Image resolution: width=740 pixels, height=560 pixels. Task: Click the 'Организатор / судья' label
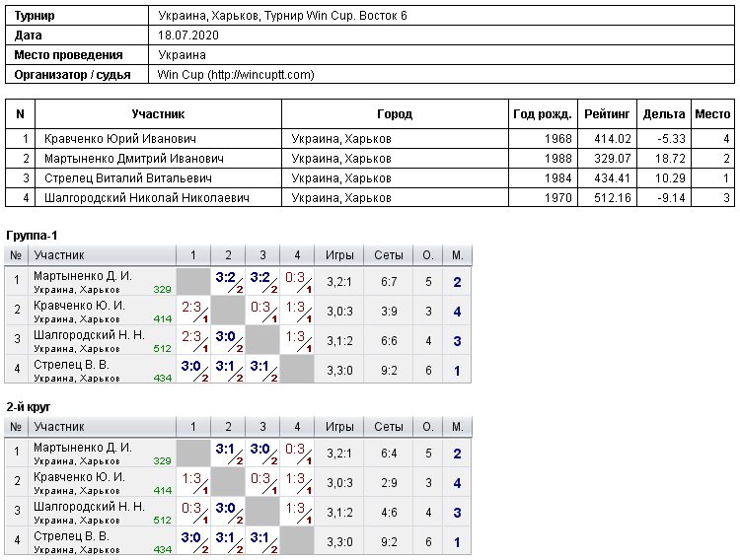click(x=72, y=75)
